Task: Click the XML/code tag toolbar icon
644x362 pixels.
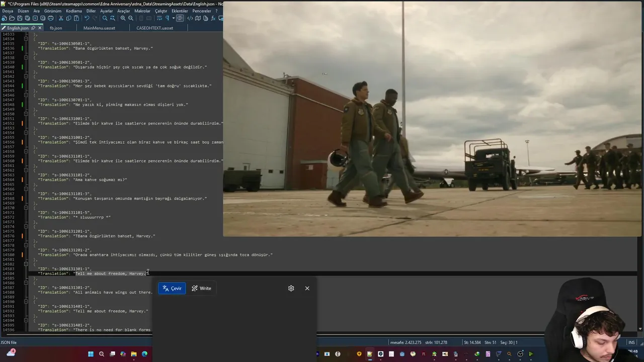Action: click(x=190, y=18)
